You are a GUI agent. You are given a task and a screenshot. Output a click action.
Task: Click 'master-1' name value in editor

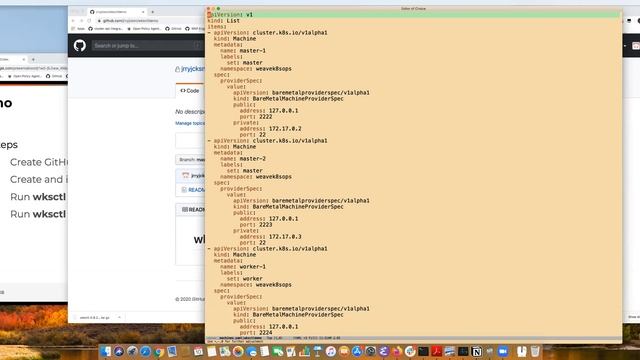pos(252,51)
